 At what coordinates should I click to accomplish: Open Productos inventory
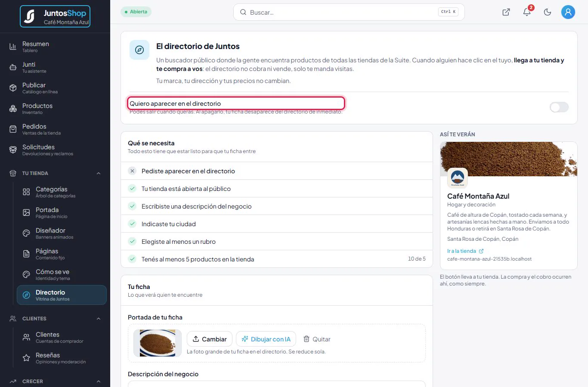[x=55, y=108]
